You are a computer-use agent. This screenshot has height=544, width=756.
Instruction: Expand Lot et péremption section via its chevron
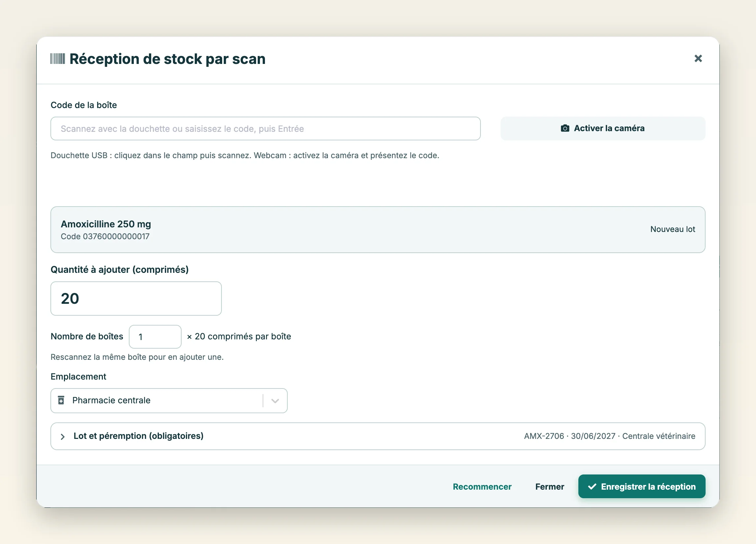tap(63, 436)
